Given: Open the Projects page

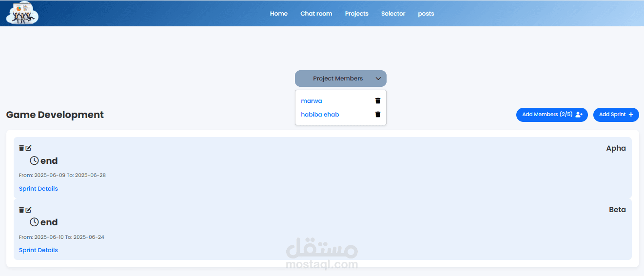Looking at the screenshot, I should (357, 14).
